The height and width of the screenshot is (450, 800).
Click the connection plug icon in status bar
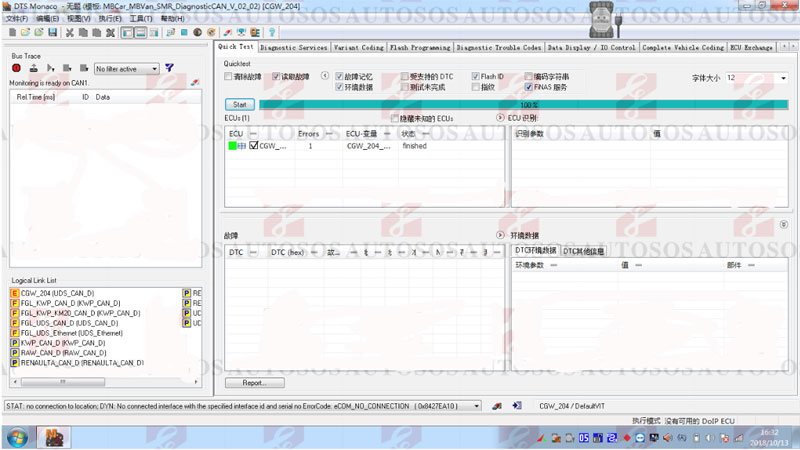point(497,406)
